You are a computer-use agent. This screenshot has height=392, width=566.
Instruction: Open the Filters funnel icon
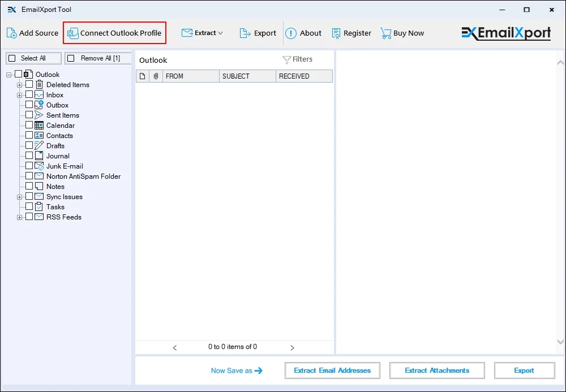tap(288, 59)
